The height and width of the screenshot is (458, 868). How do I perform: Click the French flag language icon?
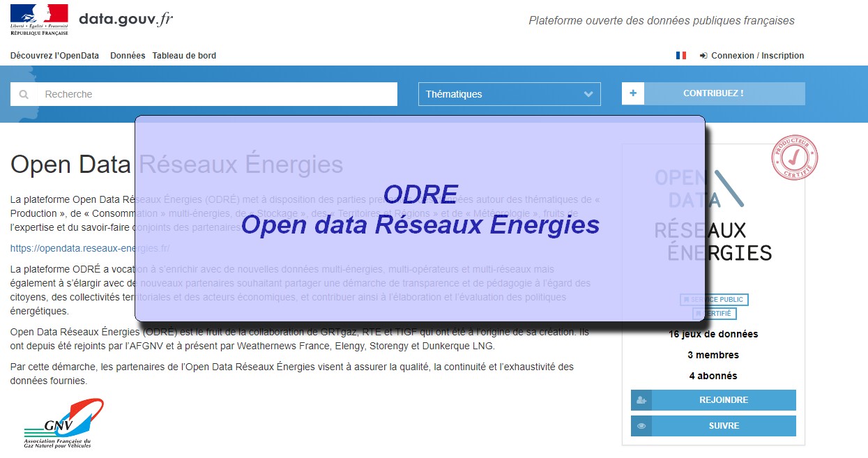(x=681, y=56)
